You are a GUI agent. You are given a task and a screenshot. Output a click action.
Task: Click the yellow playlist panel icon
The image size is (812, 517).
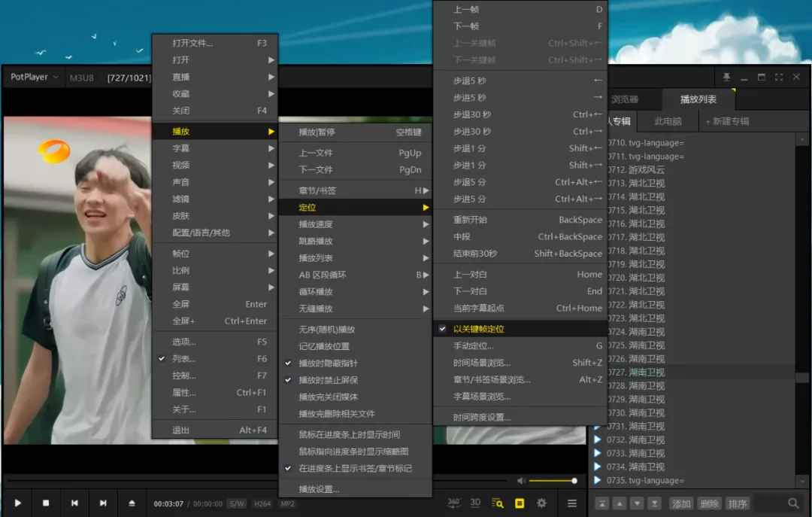pyautogui.click(x=519, y=503)
